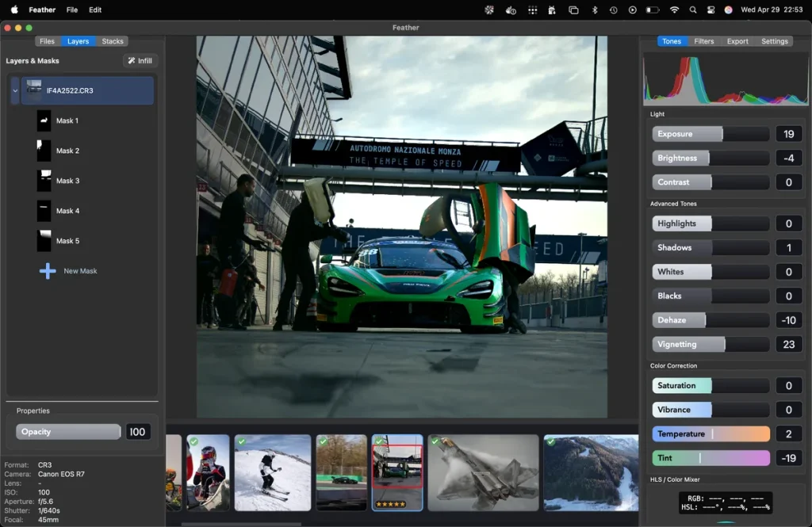Click the Contrast slider

coord(710,182)
